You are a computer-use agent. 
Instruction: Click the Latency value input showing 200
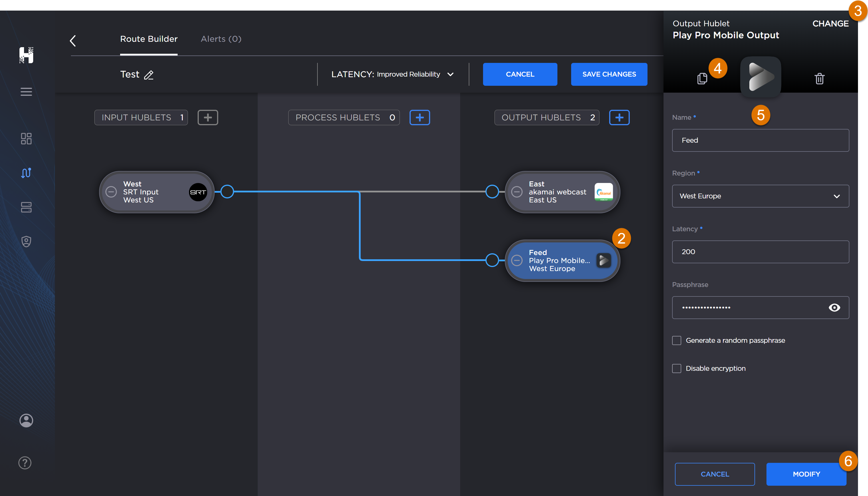[760, 252]
